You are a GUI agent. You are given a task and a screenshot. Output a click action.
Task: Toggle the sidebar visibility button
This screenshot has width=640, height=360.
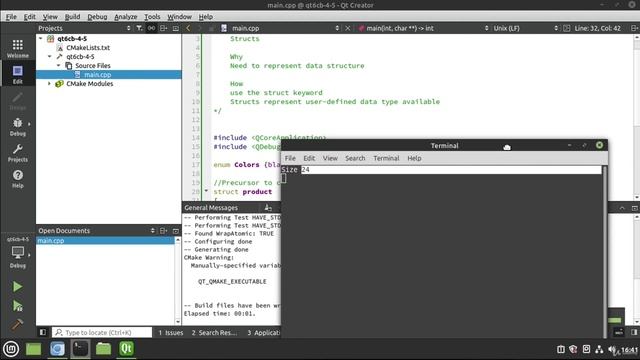pyautogui.click(x=43, y=332)
